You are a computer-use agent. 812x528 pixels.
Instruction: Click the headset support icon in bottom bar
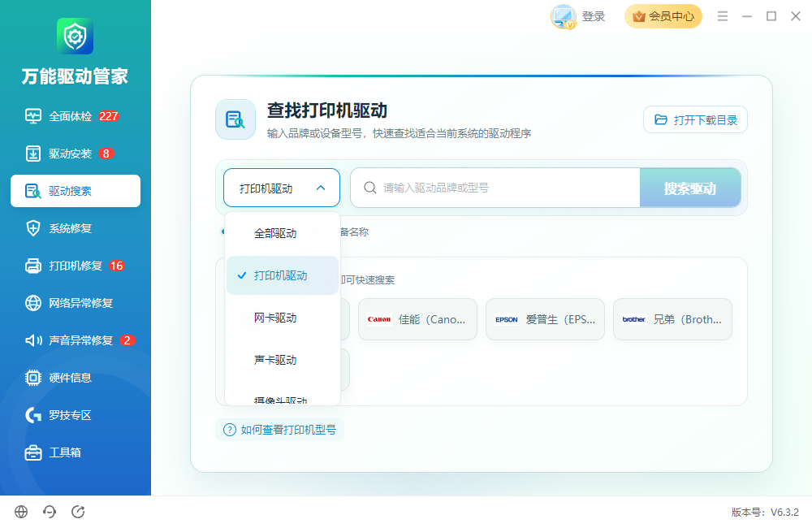pyautogui.click(x=50, y=512)
